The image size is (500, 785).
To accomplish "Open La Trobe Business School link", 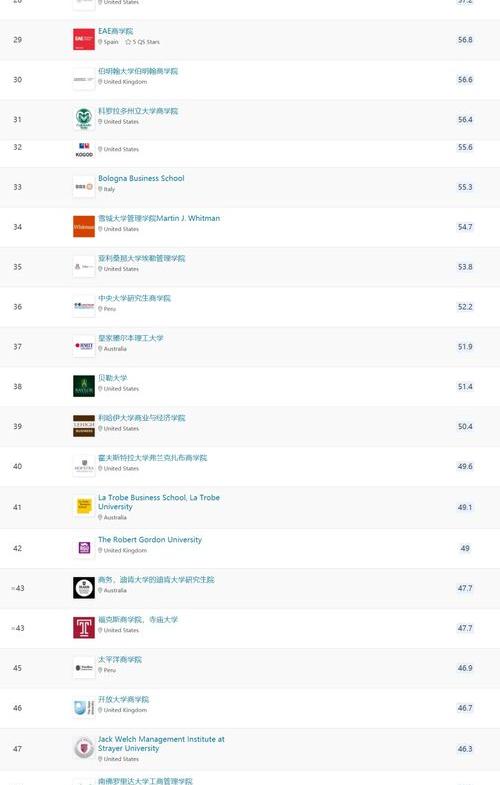I will pos(159,502).
